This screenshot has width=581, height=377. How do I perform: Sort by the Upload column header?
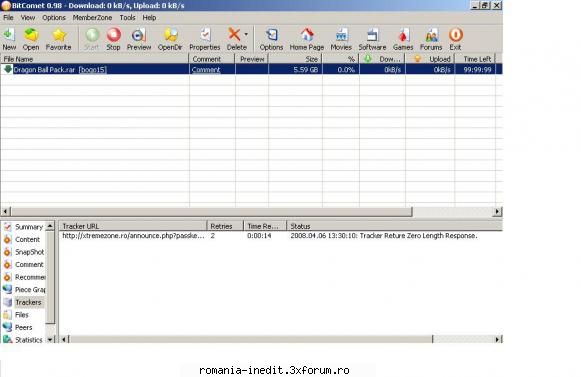pos(430,59)
